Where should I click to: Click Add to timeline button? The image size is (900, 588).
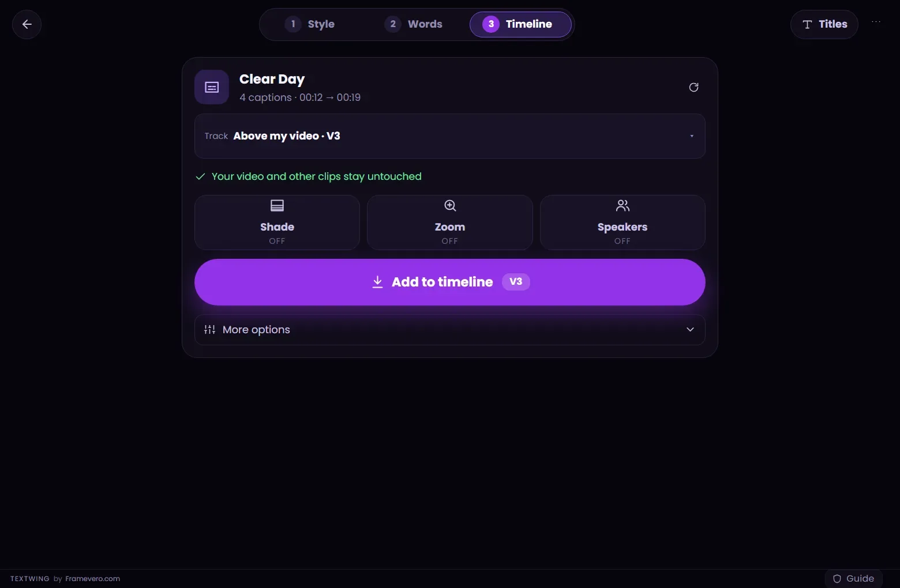(450, 282)
